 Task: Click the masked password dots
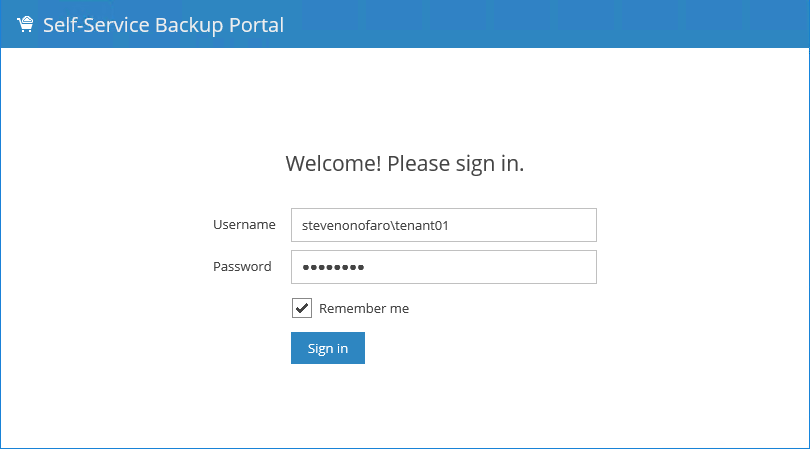click(334, 268)
